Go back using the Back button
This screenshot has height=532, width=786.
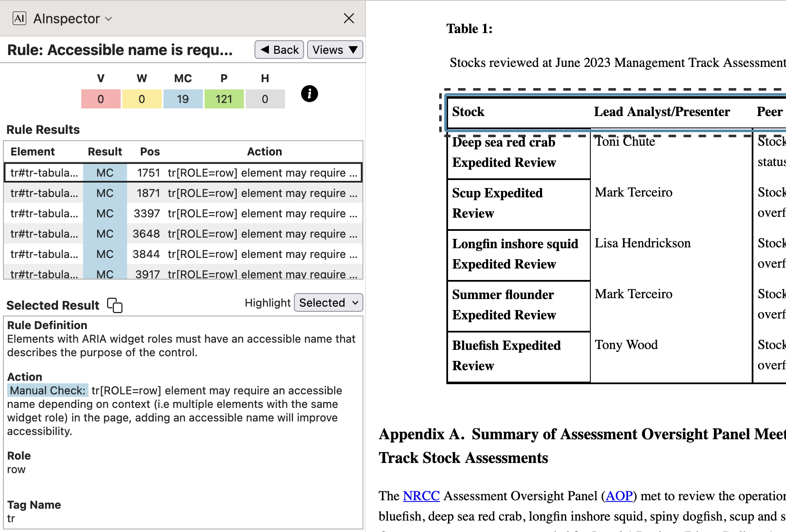[x=279, y=50]
